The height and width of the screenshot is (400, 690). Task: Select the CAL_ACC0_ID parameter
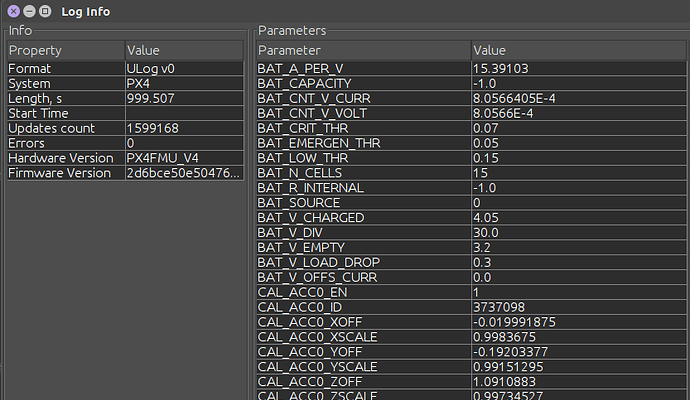point(363,308)
